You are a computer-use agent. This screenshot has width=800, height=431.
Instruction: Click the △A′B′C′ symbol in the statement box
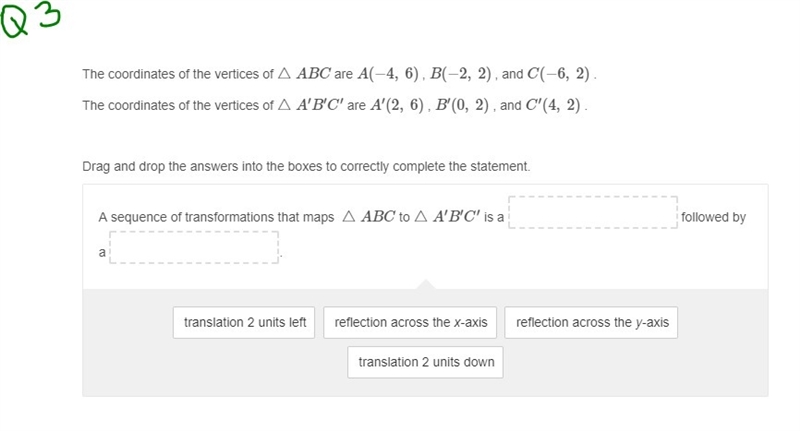click(447, 217)
